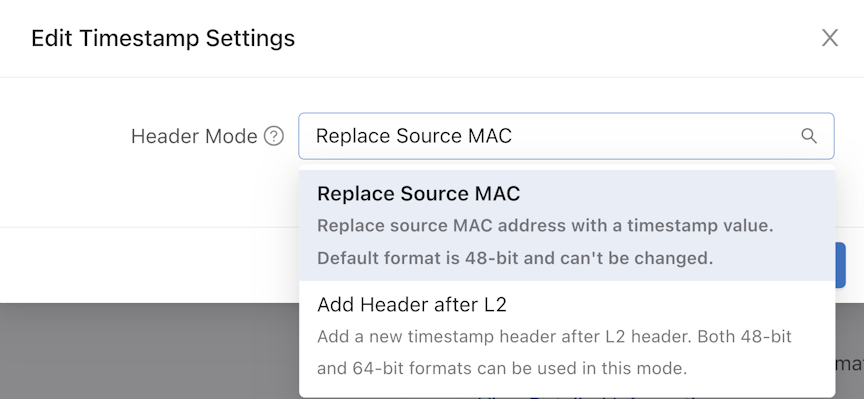Click the 'Replace Source MAC' text inside the input

[414, 136]
